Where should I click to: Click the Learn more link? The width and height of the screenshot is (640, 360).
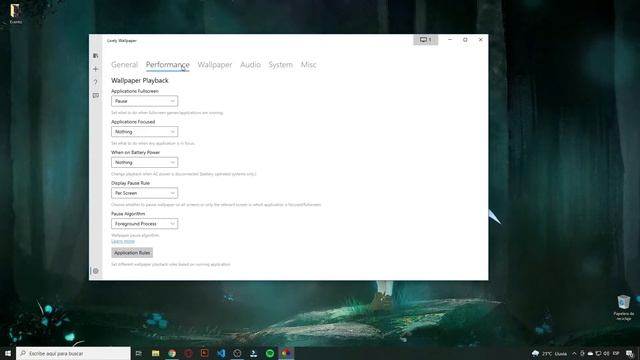(x=123, y=241)
